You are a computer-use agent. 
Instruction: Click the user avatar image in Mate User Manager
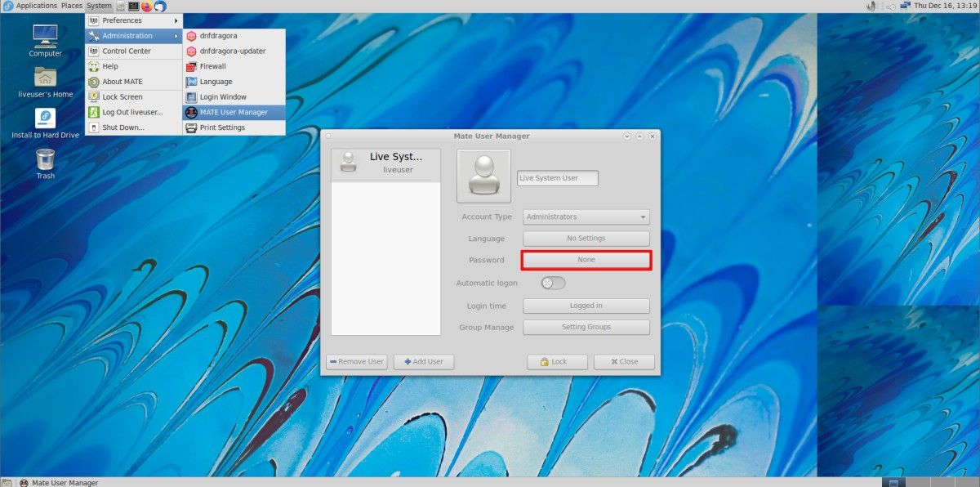483,176
